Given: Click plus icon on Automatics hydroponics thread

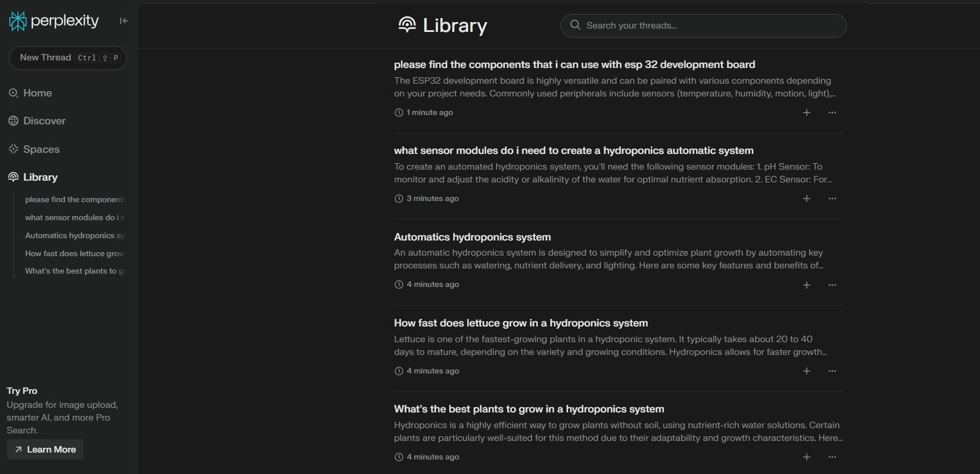Looking at the screenshot, I should pos(806,285).
